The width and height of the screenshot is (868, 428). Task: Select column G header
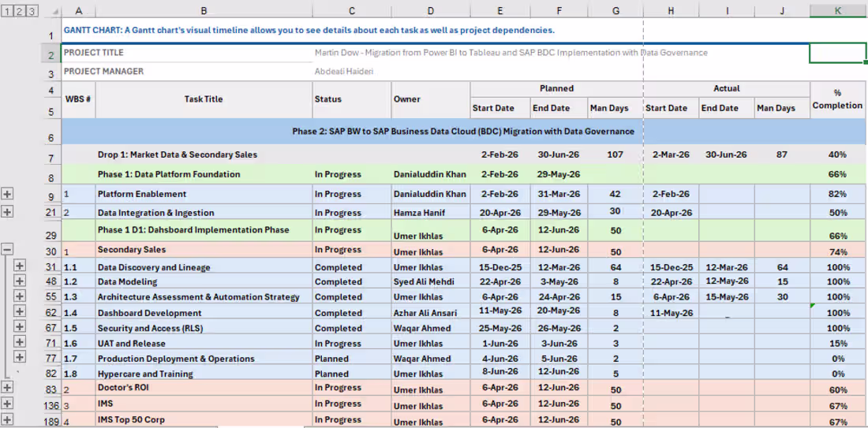(x=615, y=11)
